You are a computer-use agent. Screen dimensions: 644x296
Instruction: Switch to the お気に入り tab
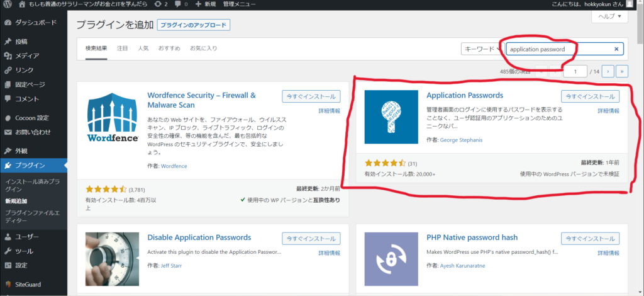click(x=203, y=48)
